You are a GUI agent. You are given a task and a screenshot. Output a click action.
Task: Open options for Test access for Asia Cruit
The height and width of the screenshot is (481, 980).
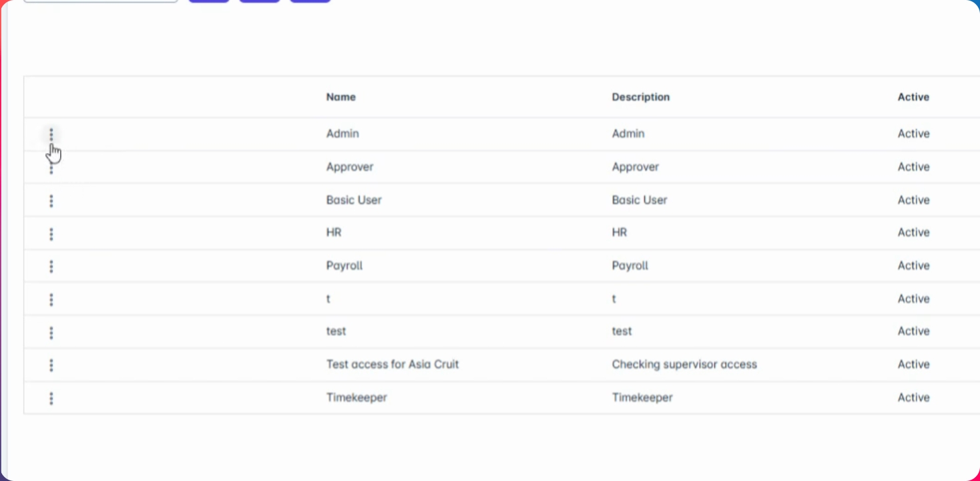pyautogui.click(x=51, y=365)
